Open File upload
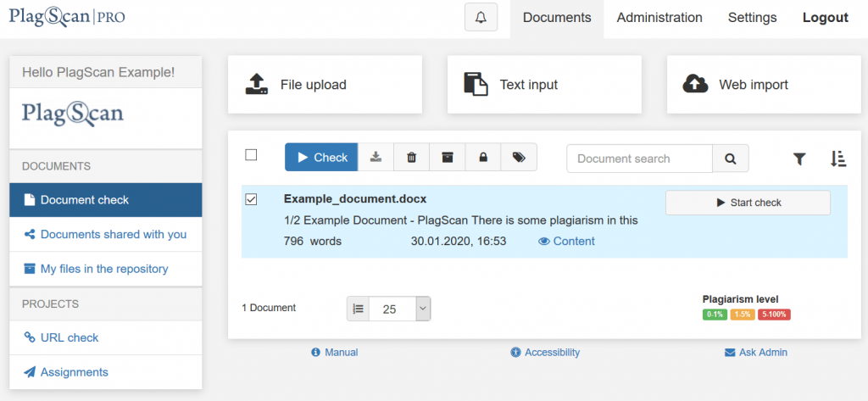Screen dimensions: 868x401 click(x=325, y=84)
